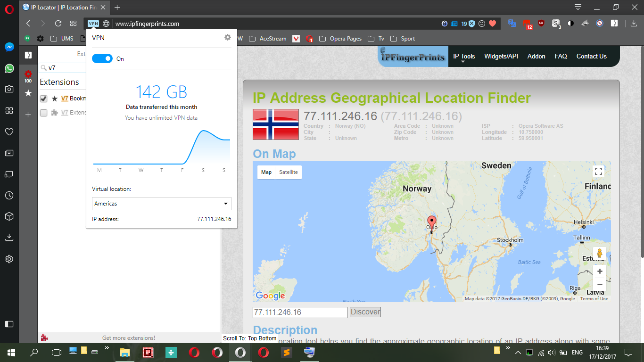Check the disabled V7 Extensions checkbox
Image resolution: width=644 pixels, height=362 pixels.
pos(43,113)
